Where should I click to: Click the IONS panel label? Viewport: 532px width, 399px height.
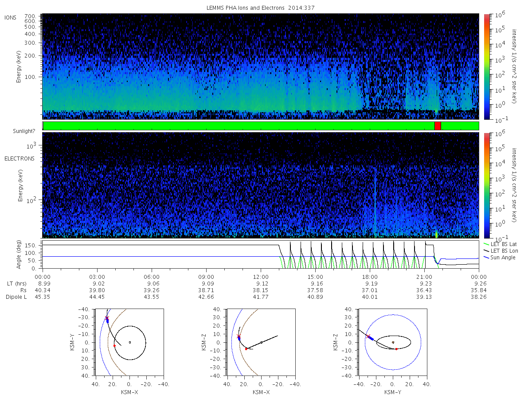[x=11, y=17]
